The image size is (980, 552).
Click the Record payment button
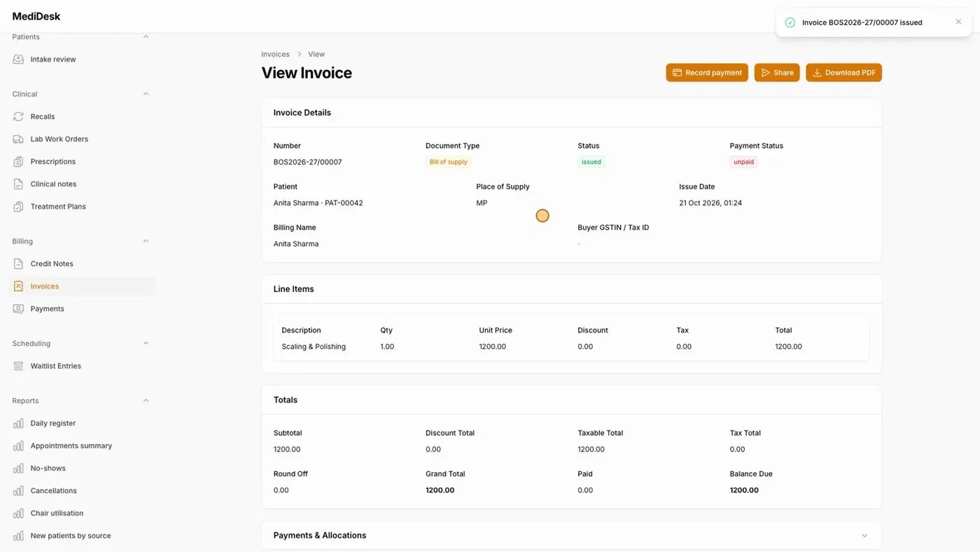pos(707,73)
